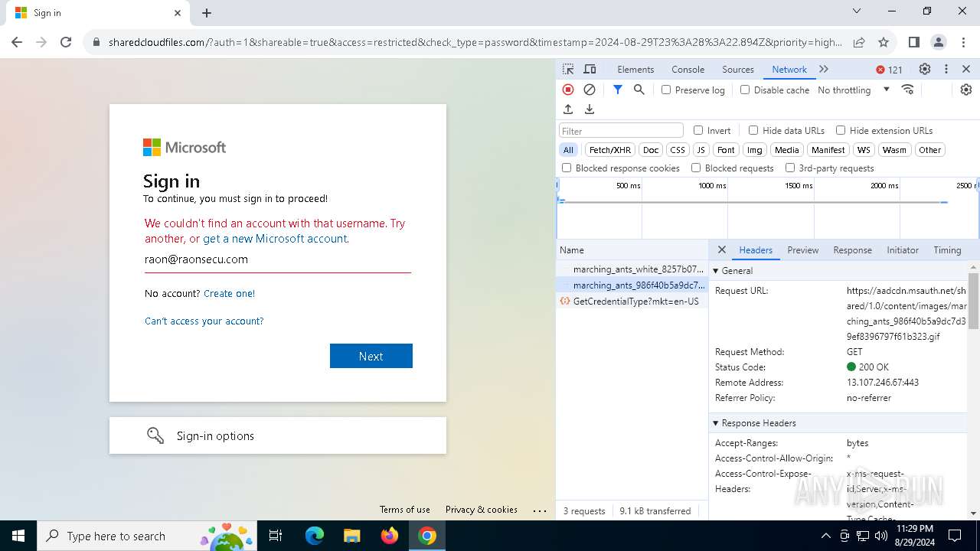
Task: Click the Next button
Action: (371, 356)
